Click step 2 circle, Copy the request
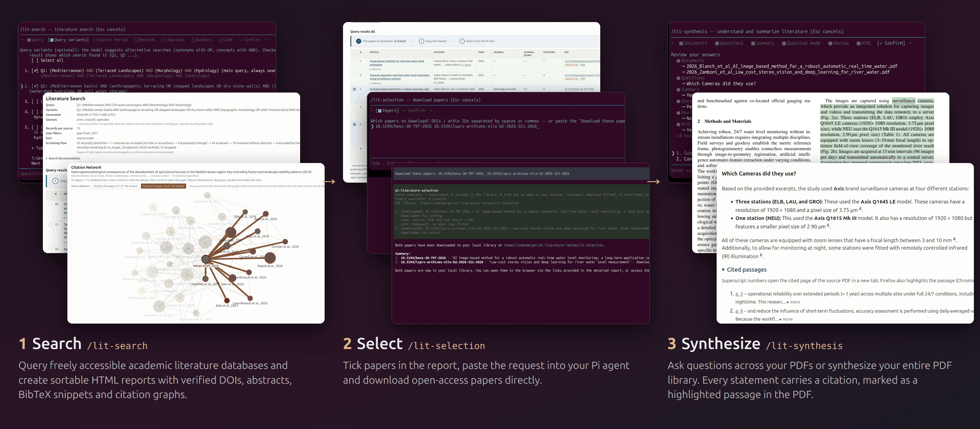Image resolution: width=980 pixels, height=429 pixels. pyautogui.click(x=421, y=41)
